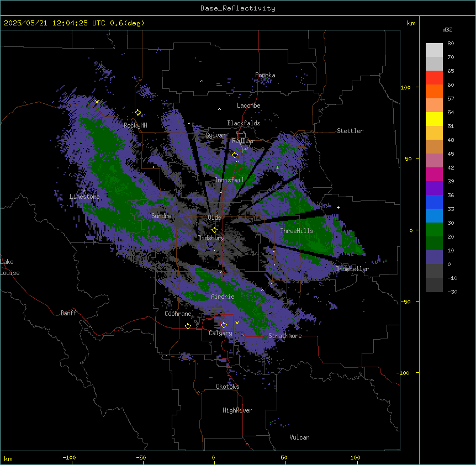Click the Strathmore town label
This screenshot has height=465, width=476.
pyautogui.click(x=285, y=336)
